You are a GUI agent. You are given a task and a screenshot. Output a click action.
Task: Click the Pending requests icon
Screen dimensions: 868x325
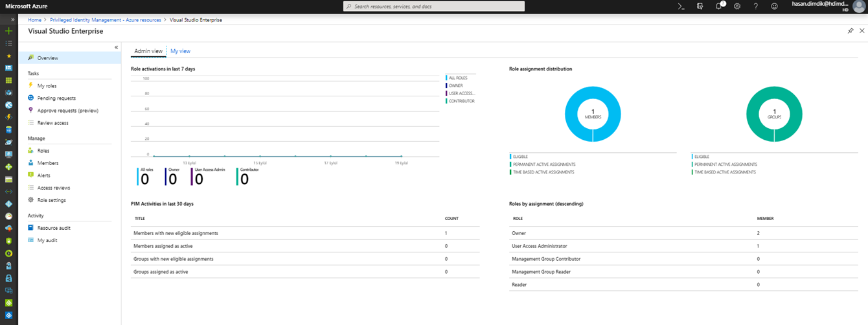point(30,98)
